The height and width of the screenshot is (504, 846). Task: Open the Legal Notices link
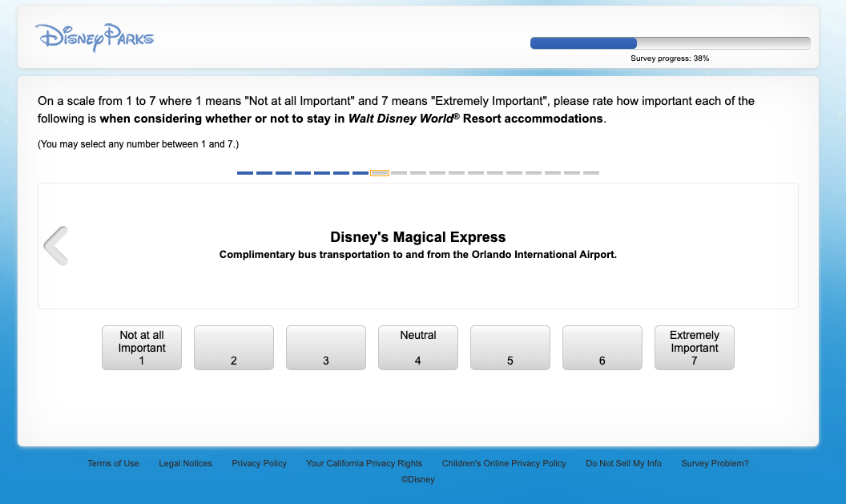tap(185, 463)
